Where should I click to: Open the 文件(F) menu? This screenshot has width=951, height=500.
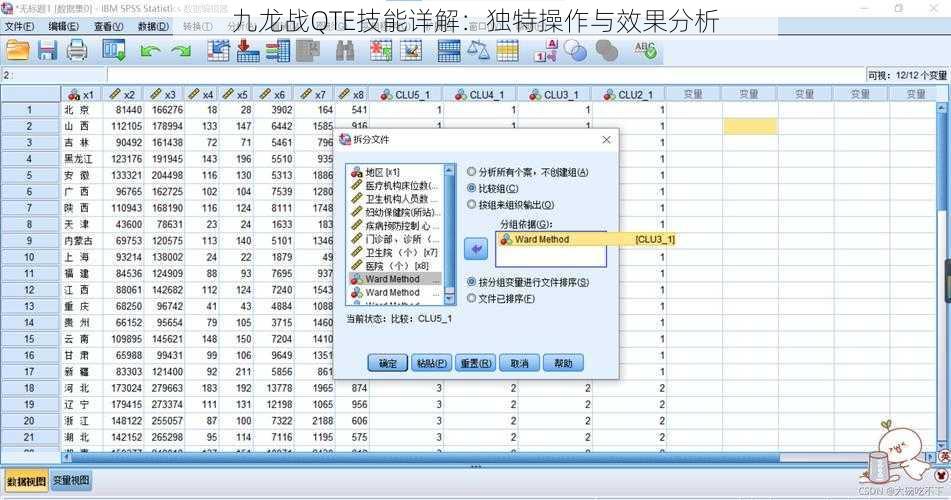click(19, 26)
